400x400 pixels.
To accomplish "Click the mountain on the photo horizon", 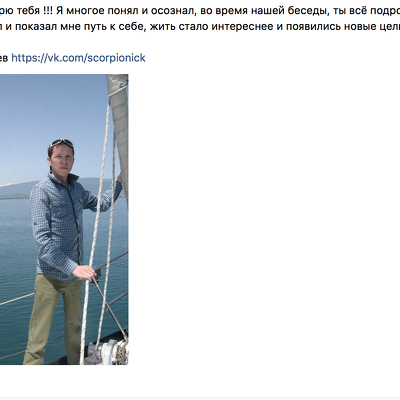I will coord(20,190).
